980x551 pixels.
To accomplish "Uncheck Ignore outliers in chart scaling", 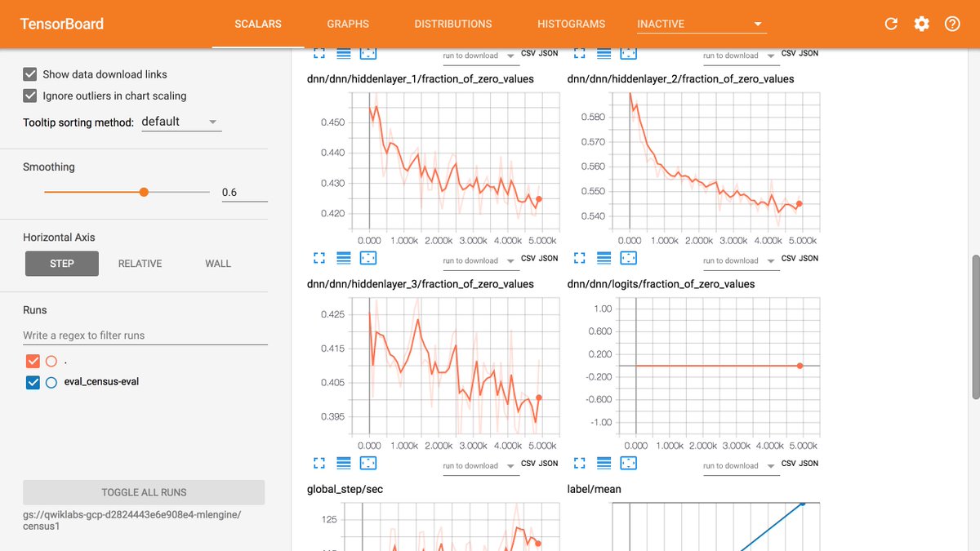I will (x=30, y=96).
